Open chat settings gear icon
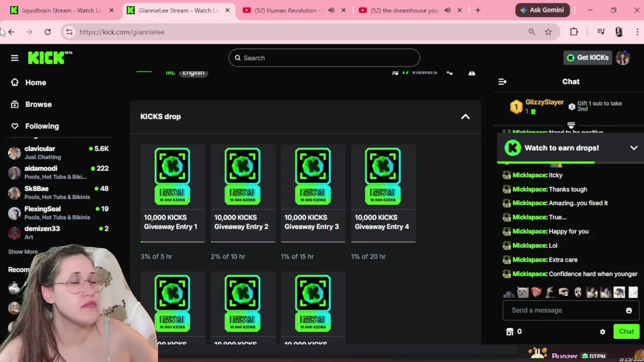 coord(602,332)
